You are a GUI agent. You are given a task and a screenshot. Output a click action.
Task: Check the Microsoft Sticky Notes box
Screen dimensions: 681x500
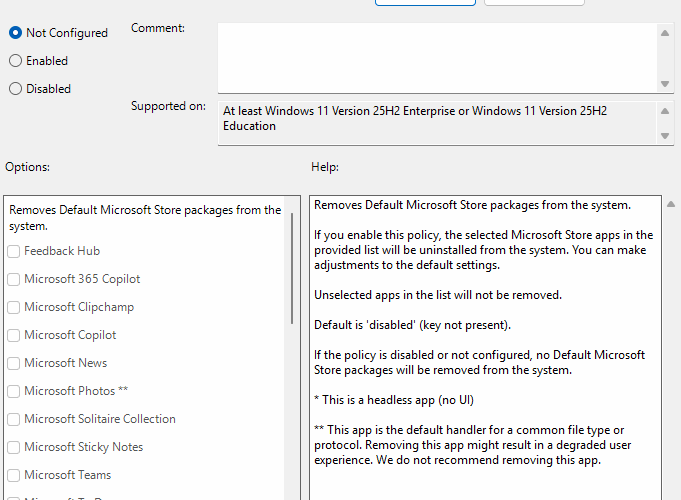[x=14, y=447]
